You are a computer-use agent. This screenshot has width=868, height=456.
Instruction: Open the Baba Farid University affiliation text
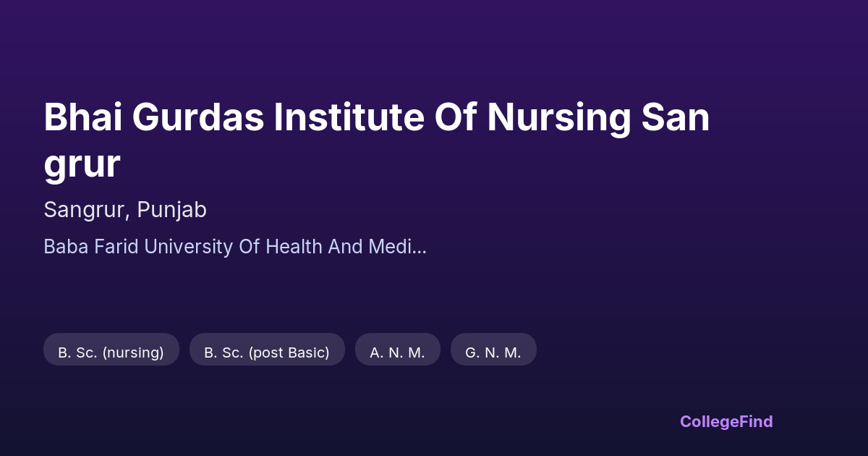(x=234, y=247)
